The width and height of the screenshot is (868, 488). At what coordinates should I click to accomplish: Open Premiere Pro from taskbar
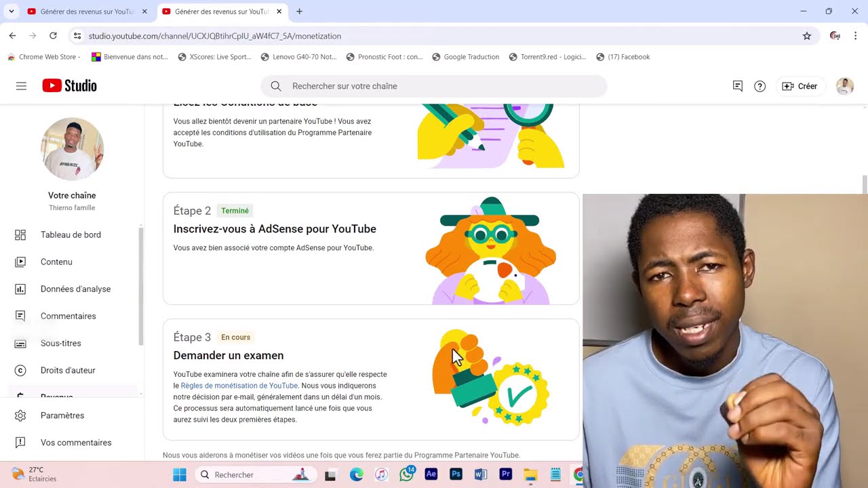tap(506, 475)
